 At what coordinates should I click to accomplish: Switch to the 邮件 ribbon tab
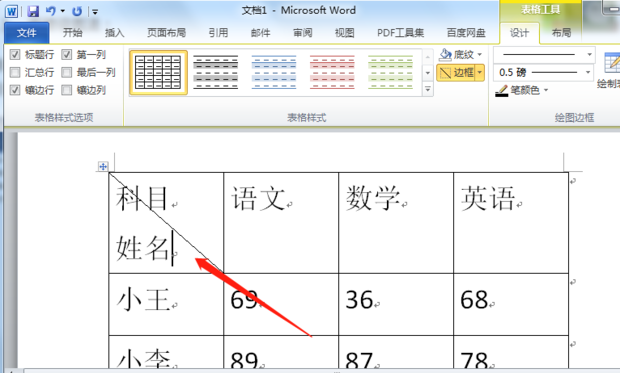pyautogui.click(x=260, y=32)
